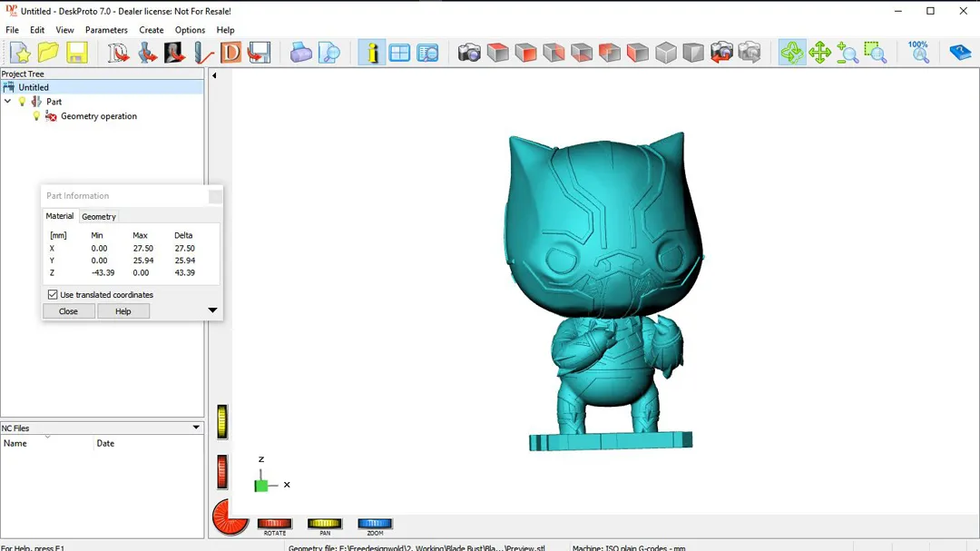Open the NC Files dropdown arrow

point(196,428)
